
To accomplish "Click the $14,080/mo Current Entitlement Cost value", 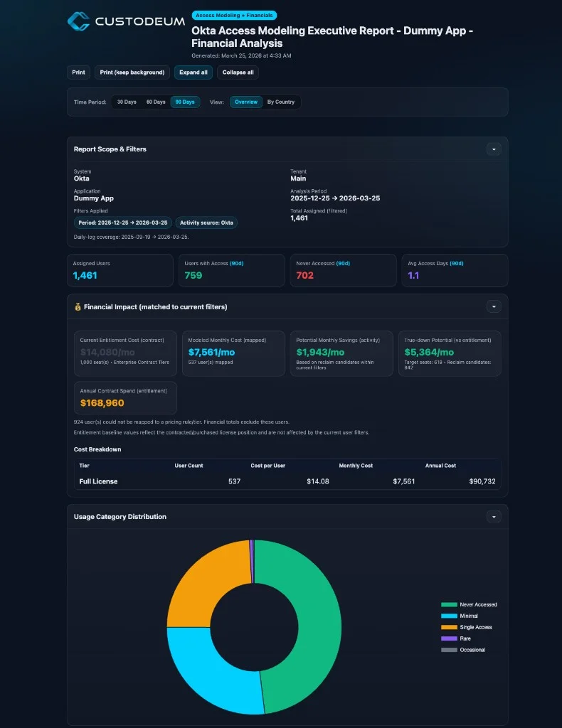I will 107,353.
